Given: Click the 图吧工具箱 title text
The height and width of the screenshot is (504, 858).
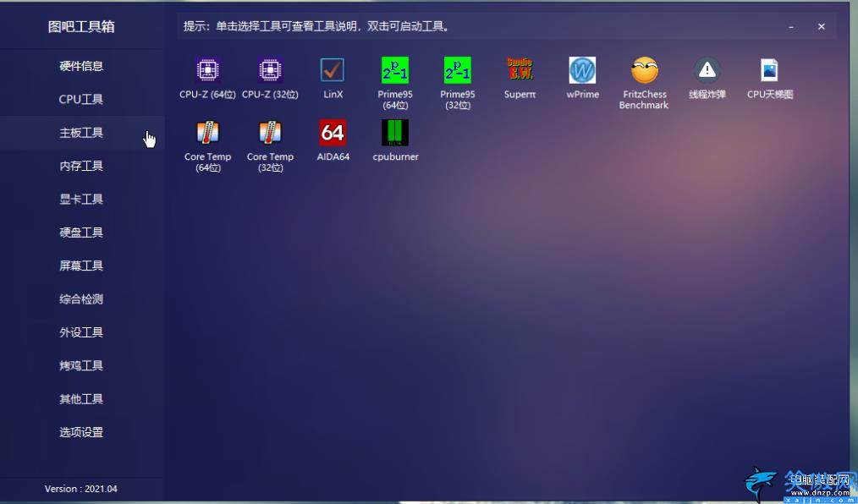Looking at the screenshot, I should 81,27.
